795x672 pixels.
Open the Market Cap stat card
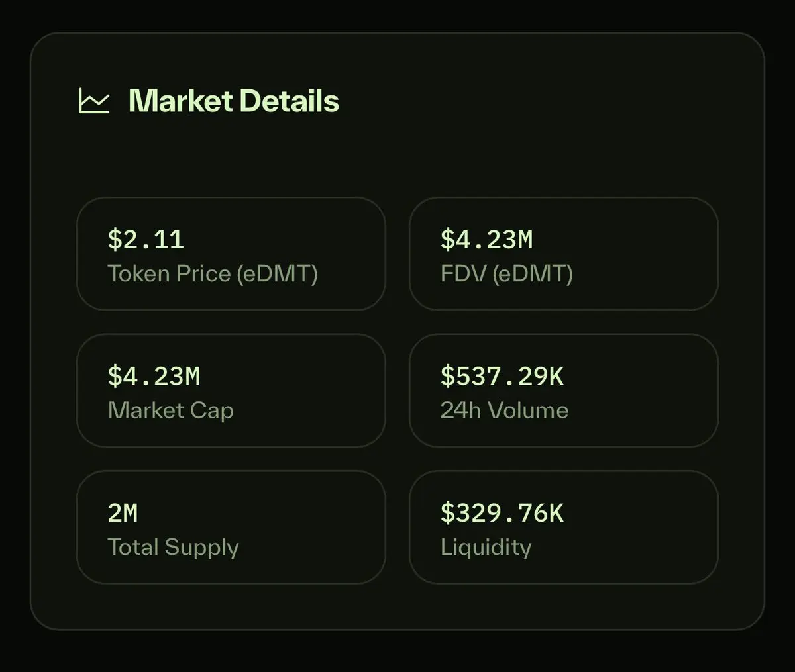point(231,391)
